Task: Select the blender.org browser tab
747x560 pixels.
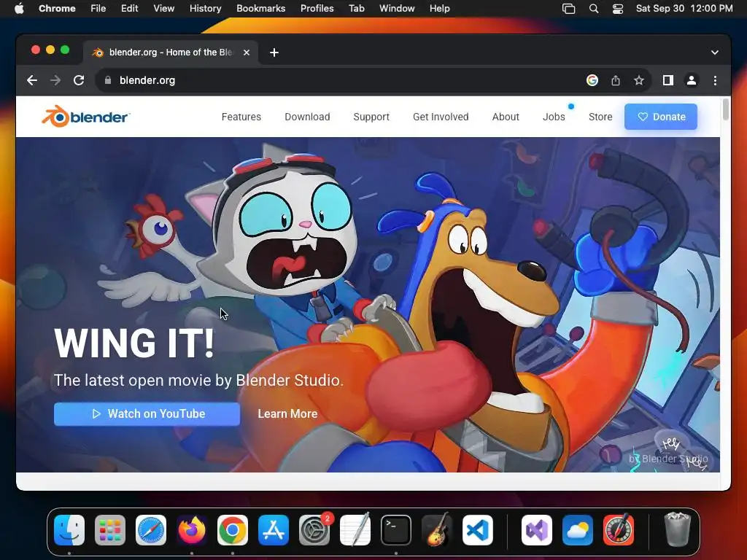Action: (x=171, y=52)
